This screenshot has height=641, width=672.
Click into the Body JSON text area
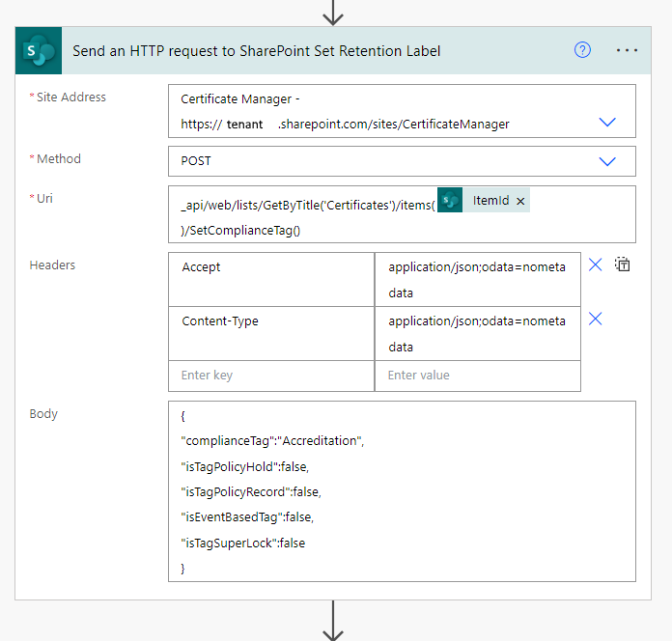401,491
